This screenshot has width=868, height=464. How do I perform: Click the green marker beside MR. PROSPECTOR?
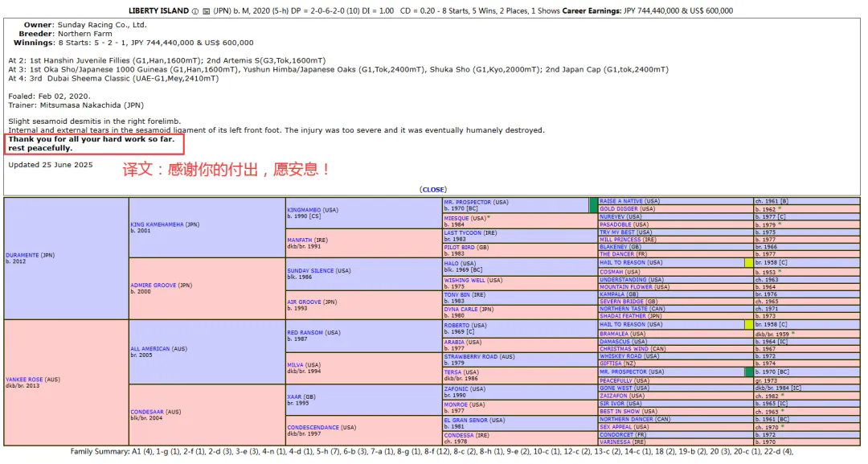click(x=594, y=205)
